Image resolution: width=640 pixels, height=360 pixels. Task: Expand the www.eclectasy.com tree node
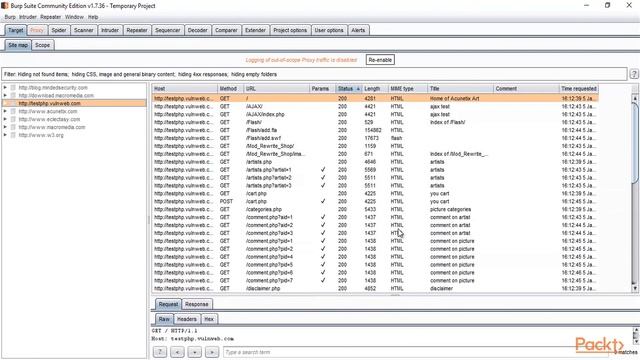[x=5, y=119]
